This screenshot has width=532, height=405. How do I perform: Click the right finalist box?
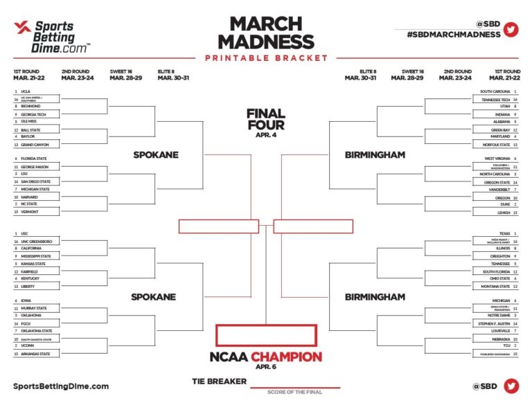tap(313, 226)
